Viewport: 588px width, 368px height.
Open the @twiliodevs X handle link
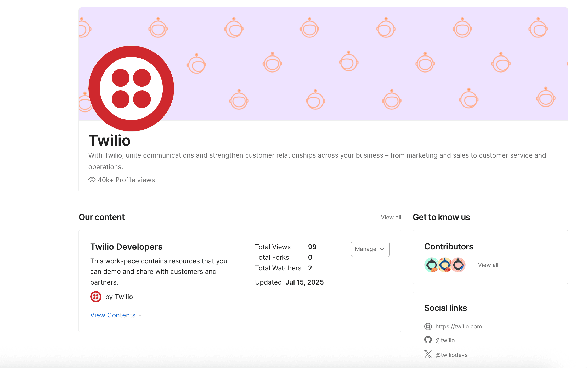pos(451,355)
